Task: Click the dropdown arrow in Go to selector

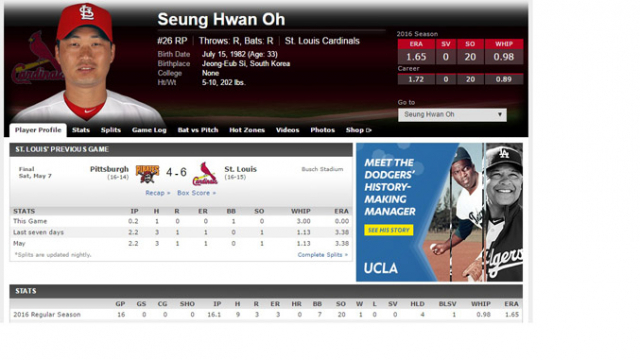Action: 500,115
